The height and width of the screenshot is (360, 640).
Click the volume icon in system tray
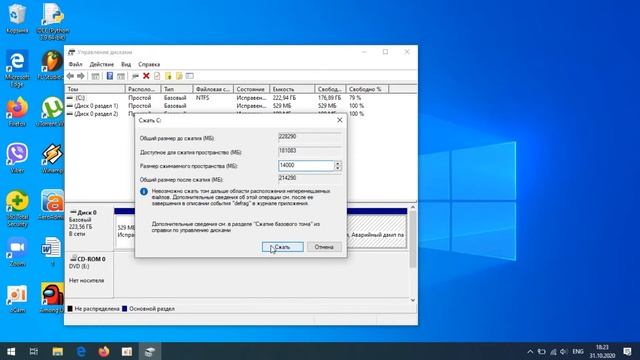coord(564,351)
